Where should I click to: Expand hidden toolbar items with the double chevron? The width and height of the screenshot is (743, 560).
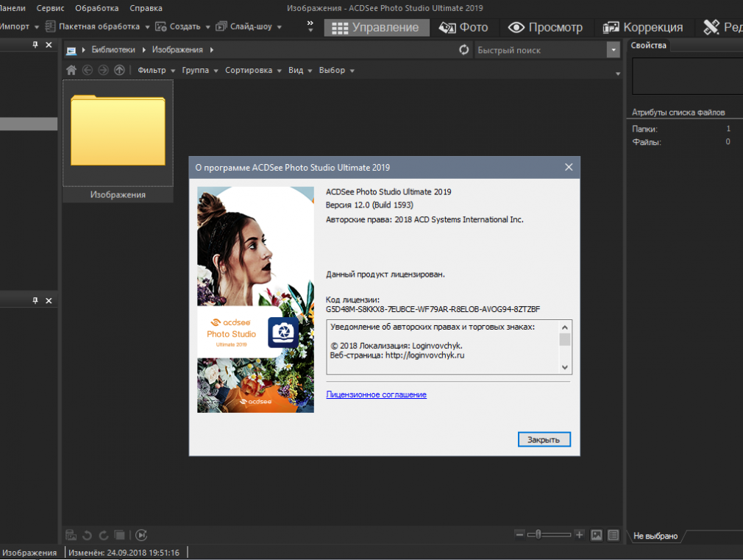pos(310,26)
